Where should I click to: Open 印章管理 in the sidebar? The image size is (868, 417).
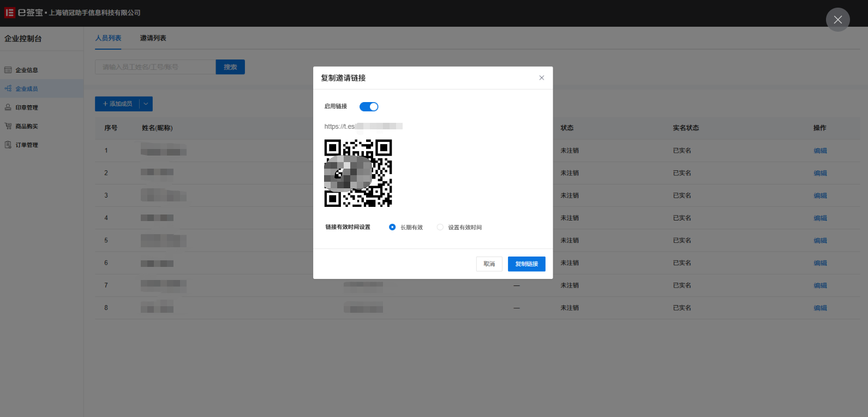tap(41, 108)
